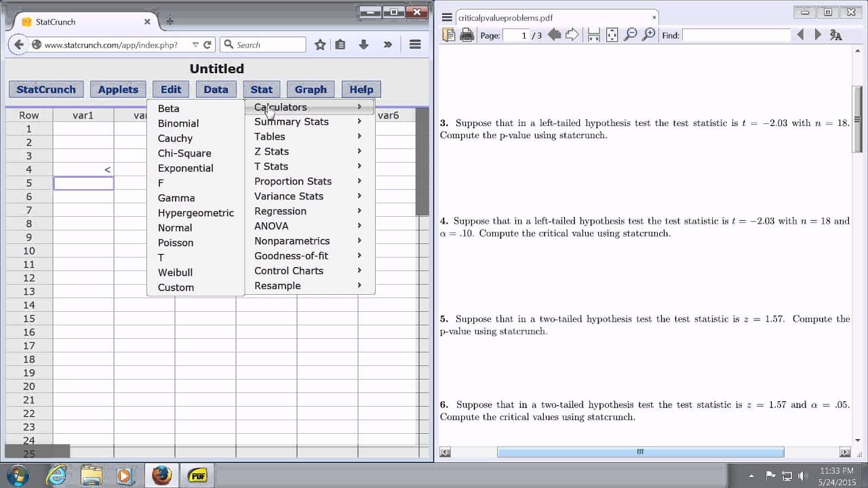
Task: Click the Firefox Search box
Action: (x=262, y=45)
